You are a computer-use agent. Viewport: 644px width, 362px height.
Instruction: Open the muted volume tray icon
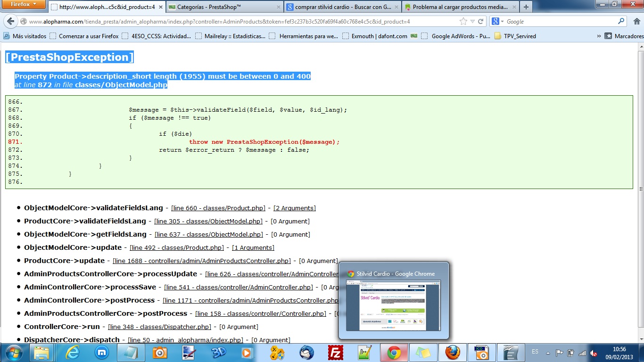594,353
